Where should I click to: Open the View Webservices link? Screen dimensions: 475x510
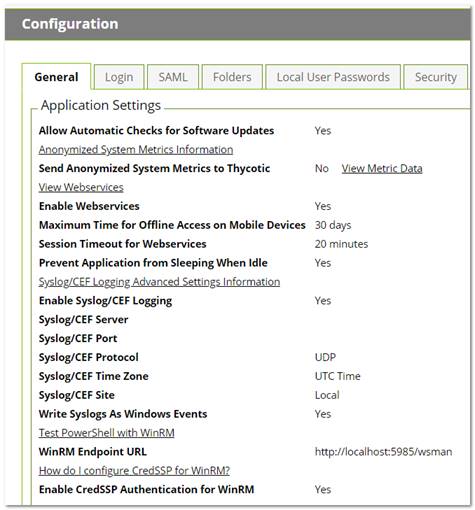81,187
